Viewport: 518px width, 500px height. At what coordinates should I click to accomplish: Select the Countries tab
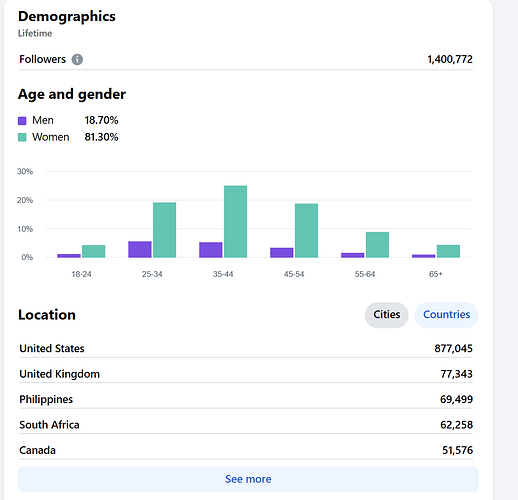[x=446, y=315]
